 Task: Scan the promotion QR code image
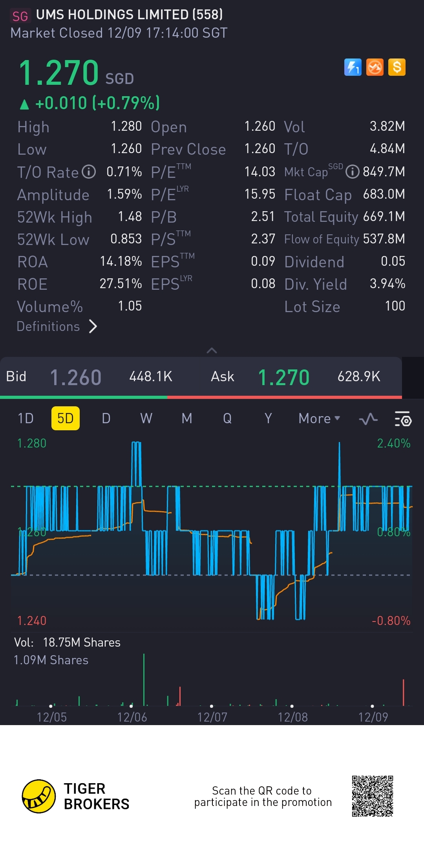click(x=372, y=796)
